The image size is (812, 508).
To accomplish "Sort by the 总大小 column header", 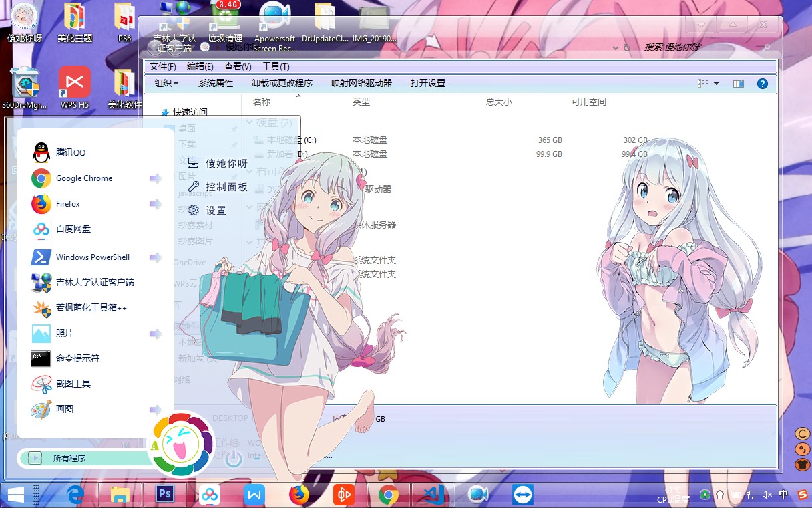I will click(x=499, y=102).
